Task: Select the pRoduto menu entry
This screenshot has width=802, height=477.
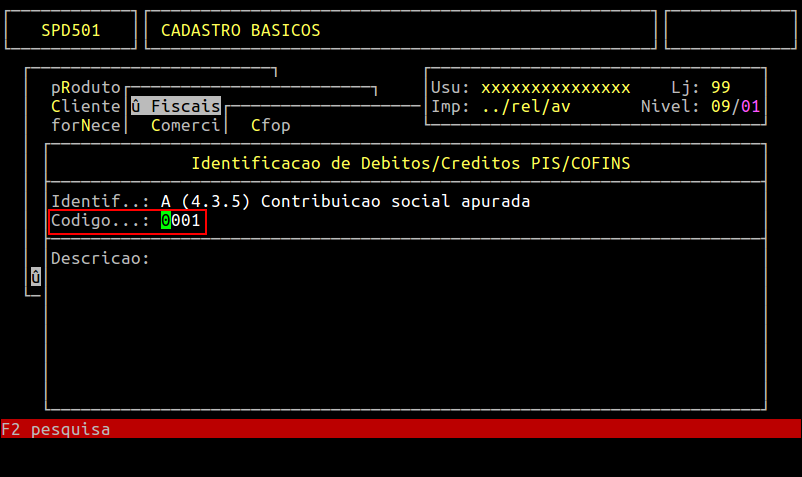Action: coord(86,88)
